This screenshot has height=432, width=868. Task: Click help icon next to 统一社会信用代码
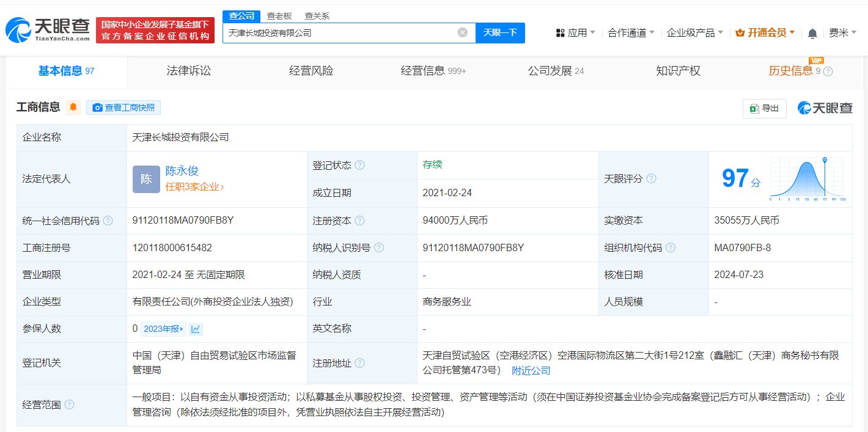108,221
